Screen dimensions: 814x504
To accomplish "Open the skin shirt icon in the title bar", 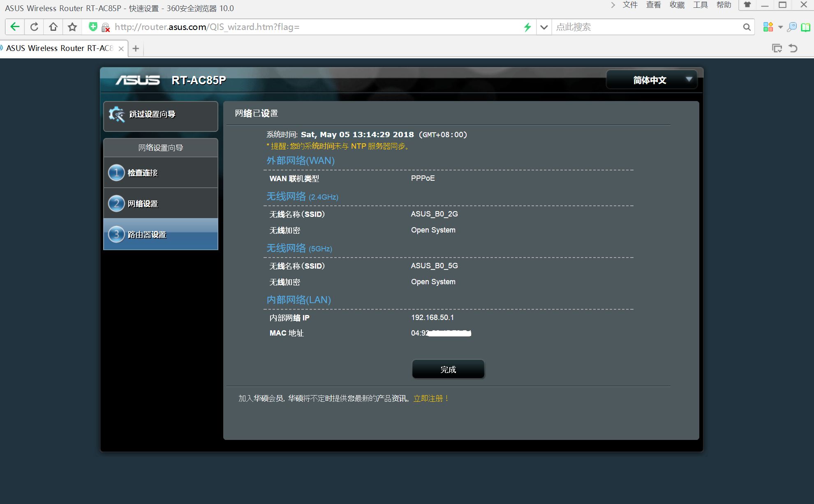I will pyautogui.click(x=747, y=5).
